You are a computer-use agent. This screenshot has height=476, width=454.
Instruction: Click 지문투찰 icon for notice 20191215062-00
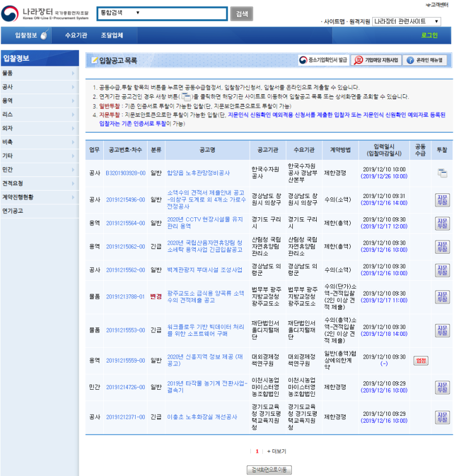pyautogui.click(x=442, y=246)
